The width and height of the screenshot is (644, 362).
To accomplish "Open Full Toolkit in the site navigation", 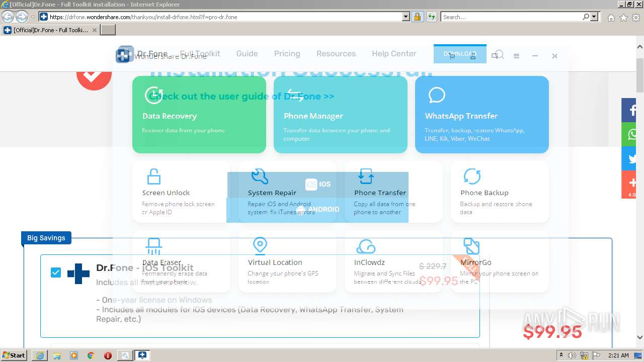I will click(200, 53).
